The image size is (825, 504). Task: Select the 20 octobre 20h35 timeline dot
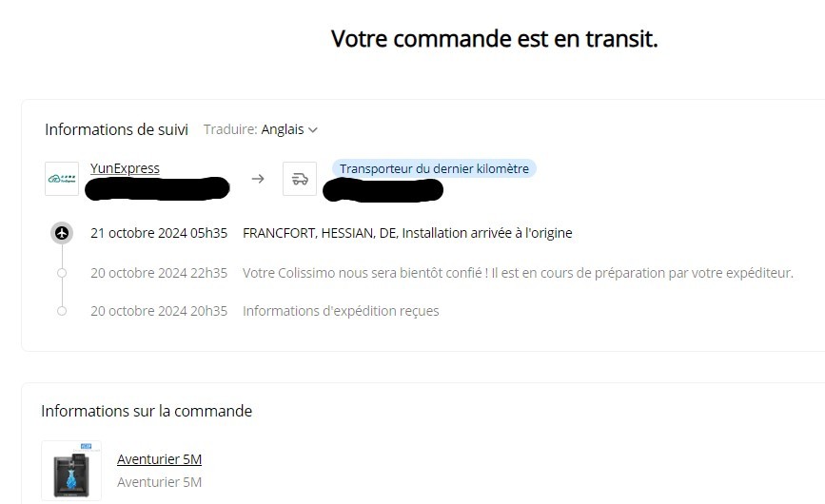point(62,311)
